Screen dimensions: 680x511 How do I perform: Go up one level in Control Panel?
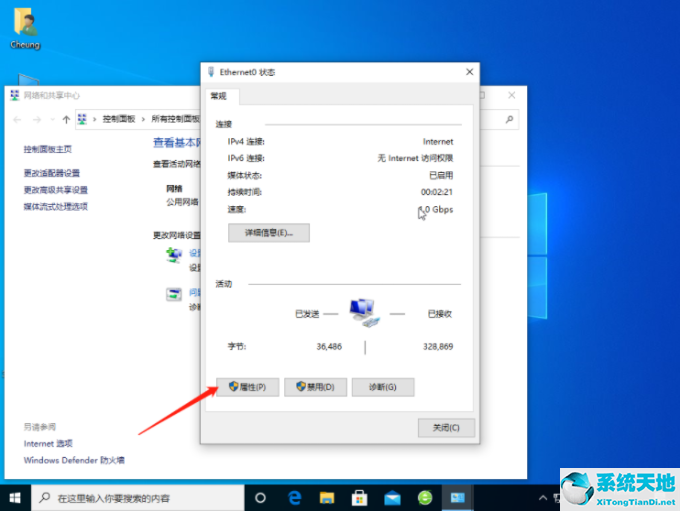point(66,120)
